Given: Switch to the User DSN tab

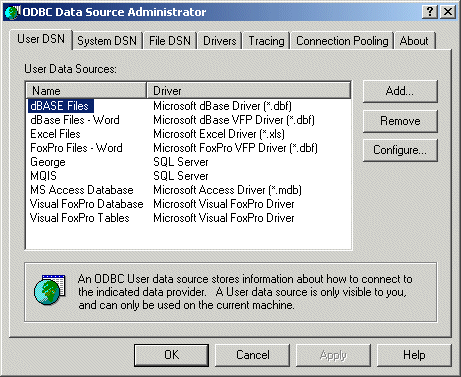Looking at the screenshot, I should [41, 39].
